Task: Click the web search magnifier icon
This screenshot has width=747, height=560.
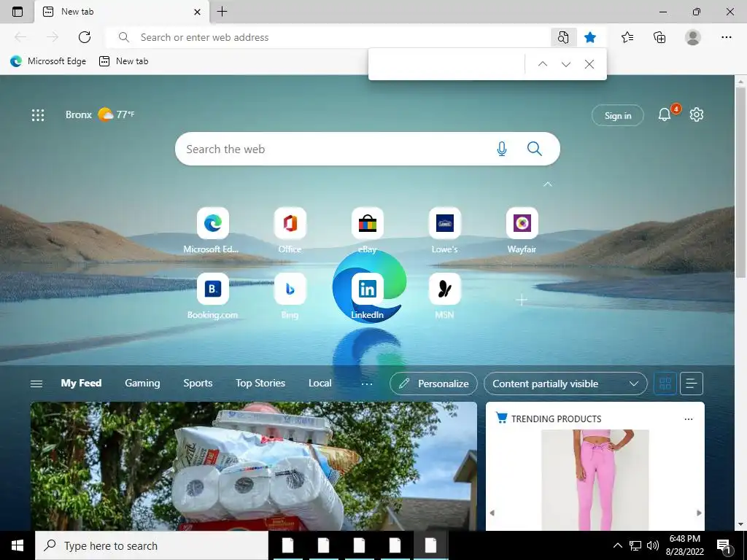Action: coord(535,149)
